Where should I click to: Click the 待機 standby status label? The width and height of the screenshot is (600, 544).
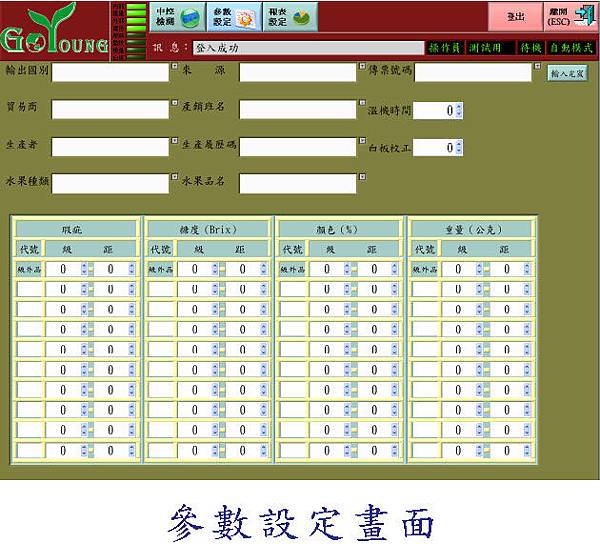point(531,48)
